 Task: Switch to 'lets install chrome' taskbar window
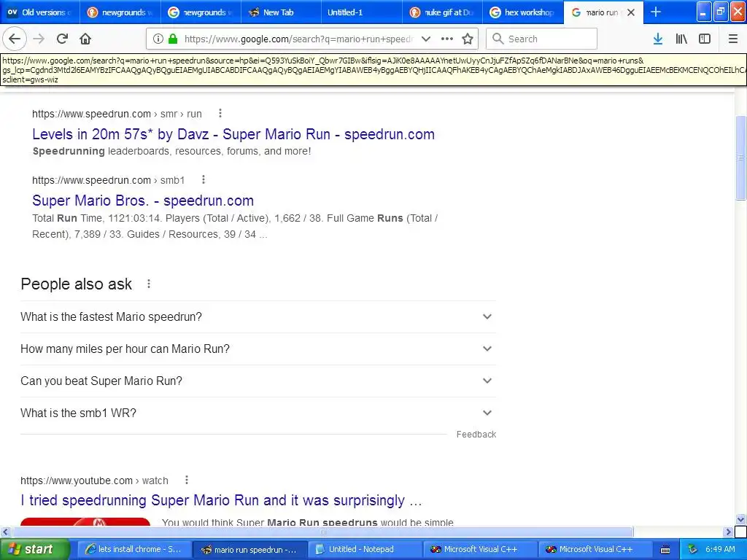(134, 550)
